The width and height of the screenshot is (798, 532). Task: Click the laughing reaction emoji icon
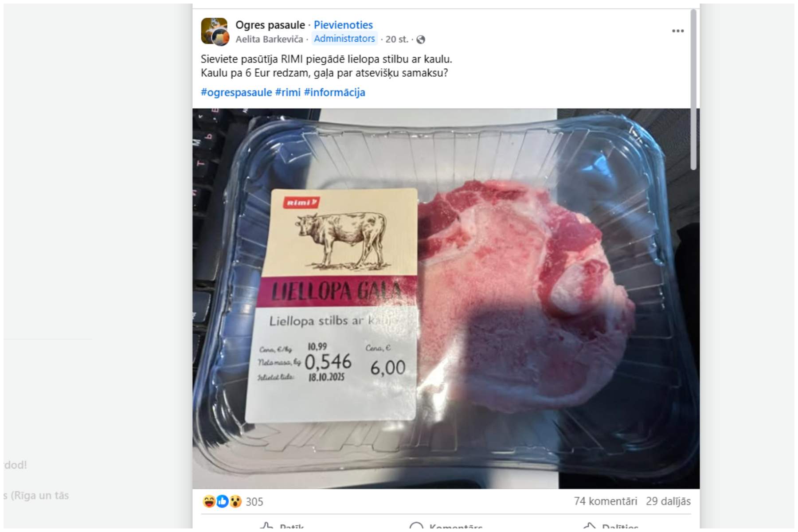(x=209, y=501)
